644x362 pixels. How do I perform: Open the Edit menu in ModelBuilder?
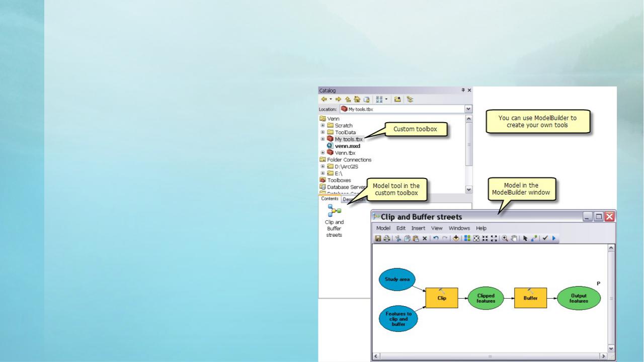click(401, 228)
